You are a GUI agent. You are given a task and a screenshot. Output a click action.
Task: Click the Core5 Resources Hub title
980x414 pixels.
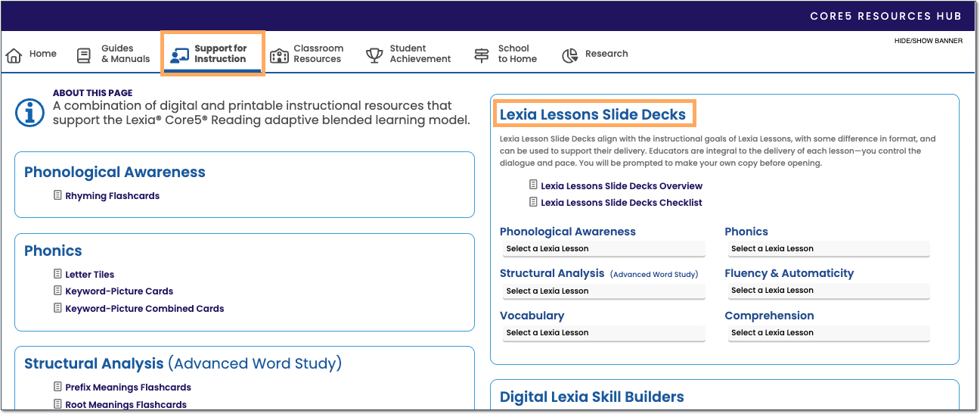[885, 16]
